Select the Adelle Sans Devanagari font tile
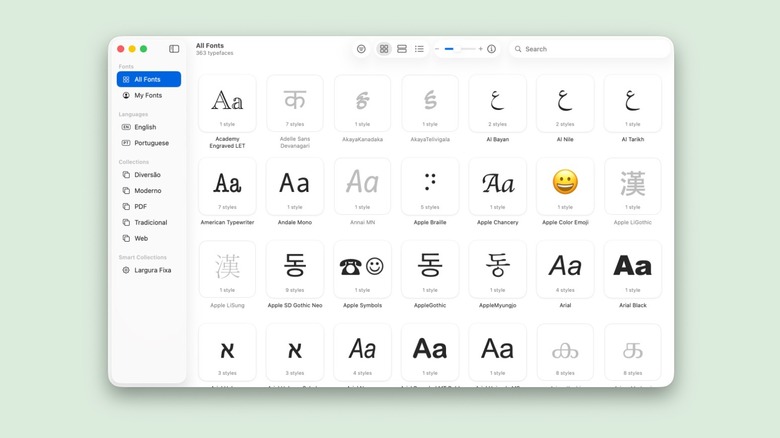This screenshot has width=780, height=438. (x=295, y=104)
